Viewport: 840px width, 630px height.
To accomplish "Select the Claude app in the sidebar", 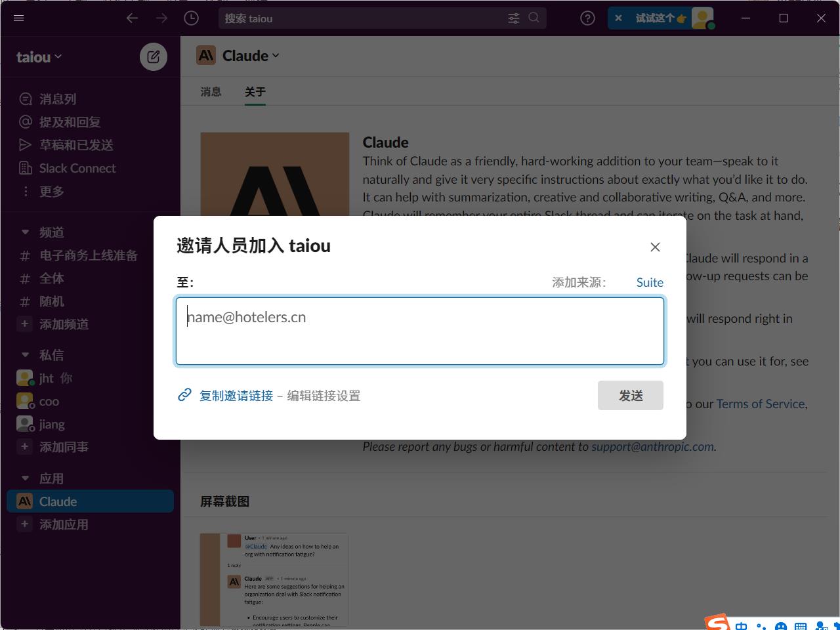I will (90, 501).
